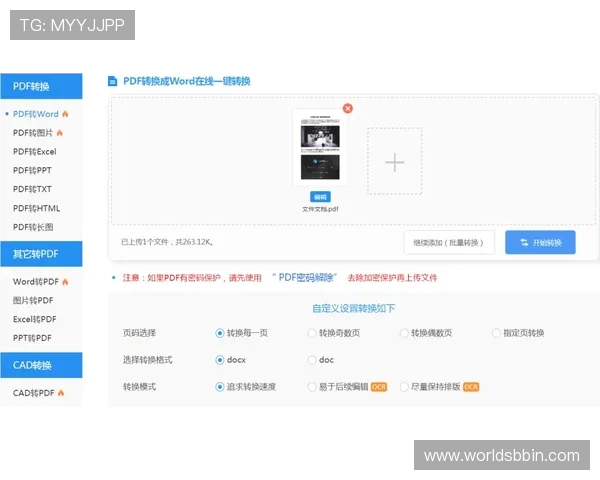Click the 转换模式 label
The width and height of the screenshot is (600, 480).
click(x=139, y=387)
